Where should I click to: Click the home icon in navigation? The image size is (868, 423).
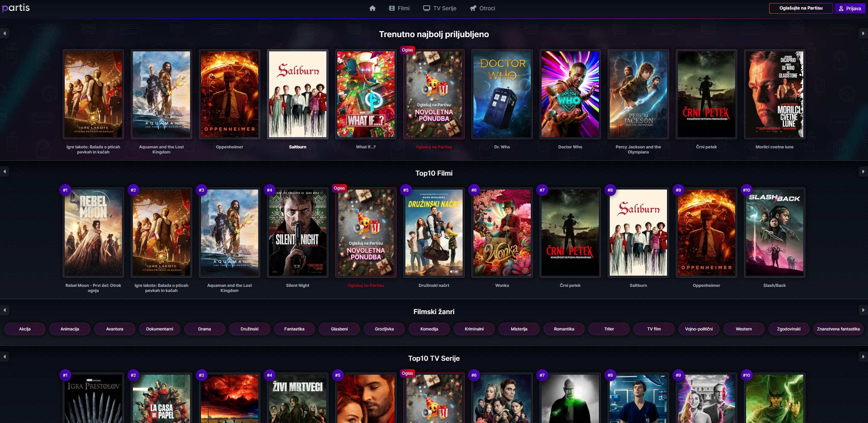click(x=372, y=8)
